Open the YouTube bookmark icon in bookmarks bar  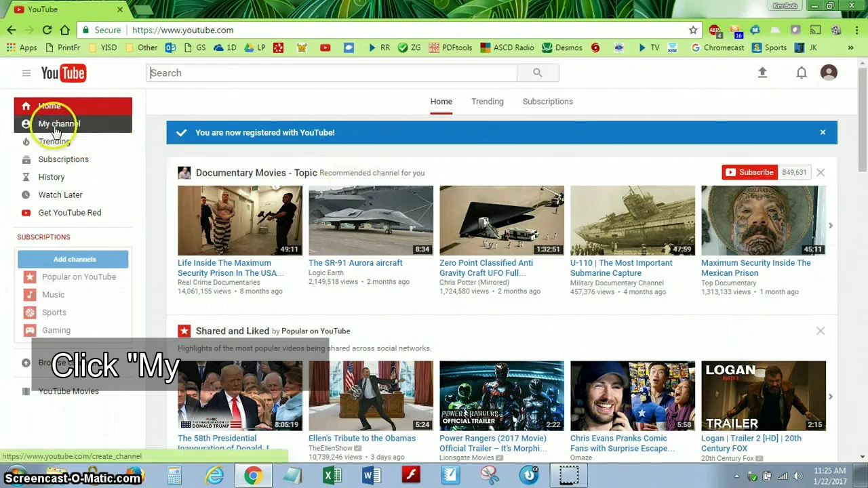pos(325,47)
